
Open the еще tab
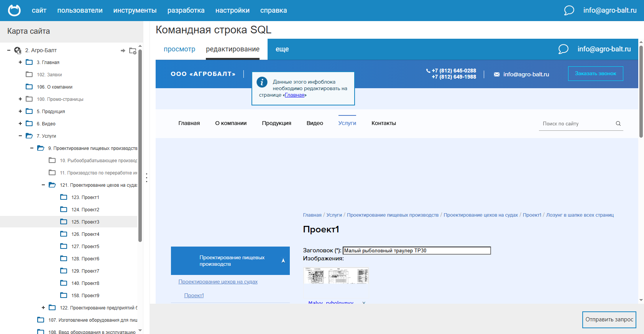click(x=282, y=49)
